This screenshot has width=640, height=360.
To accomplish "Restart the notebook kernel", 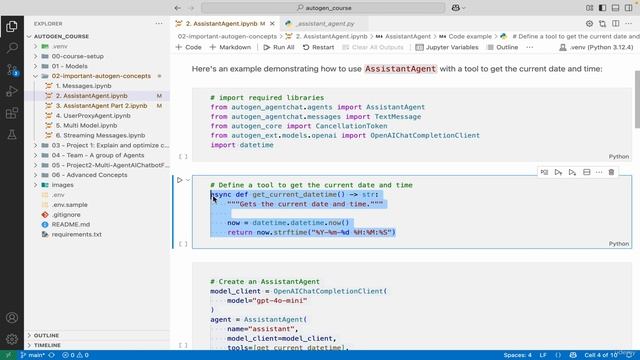I will tap(318, 47).
